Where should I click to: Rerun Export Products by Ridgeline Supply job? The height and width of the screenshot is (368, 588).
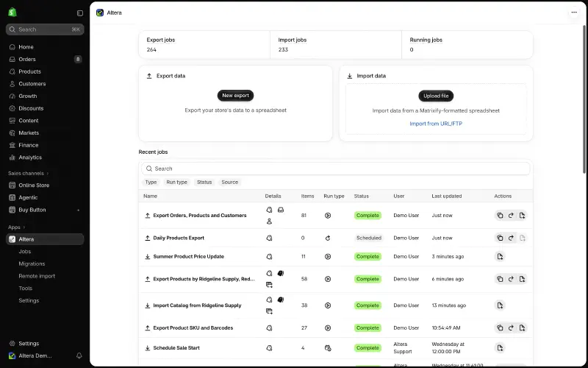click(511, 279)
